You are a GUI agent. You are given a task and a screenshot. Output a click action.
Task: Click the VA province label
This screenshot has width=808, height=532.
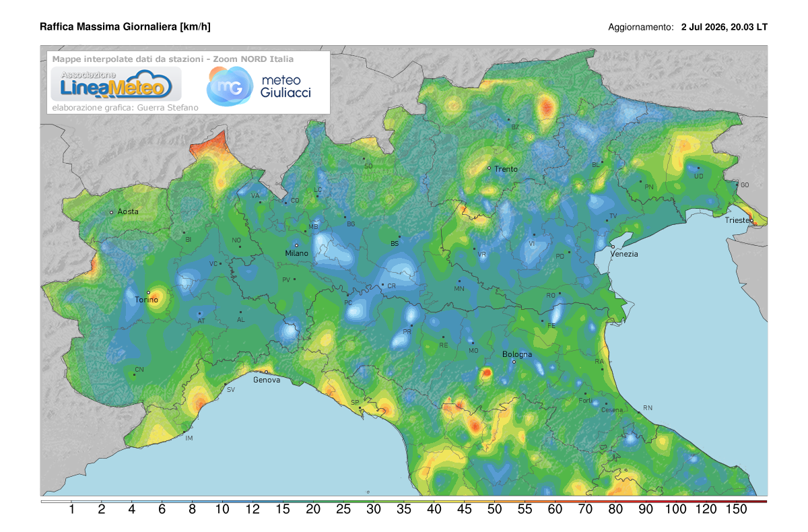pyautogui.click(x=255, y=196)
